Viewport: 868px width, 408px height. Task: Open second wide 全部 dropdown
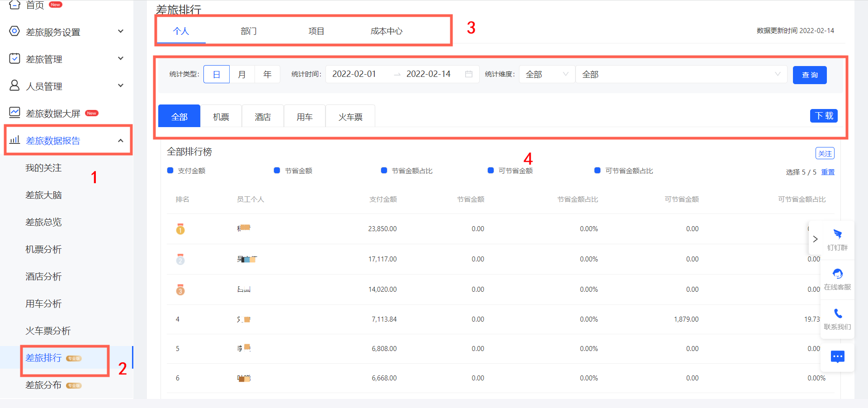pyautogui.click(x=682, y=74)
